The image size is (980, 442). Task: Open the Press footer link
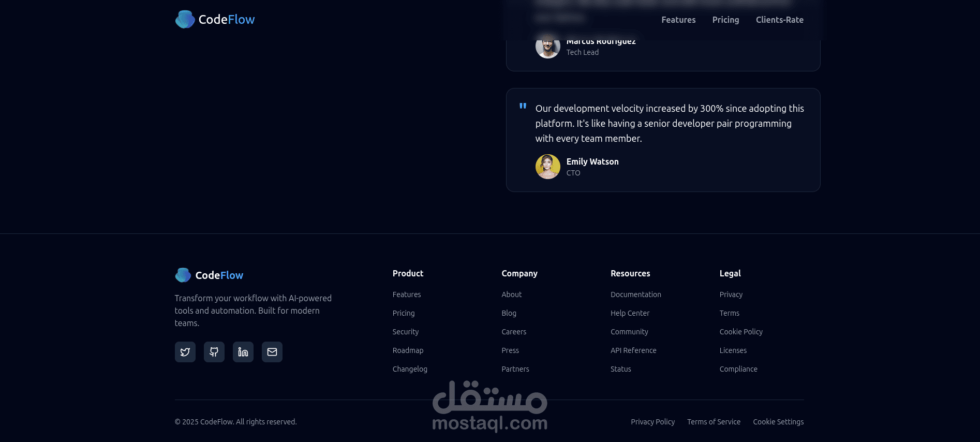coord(510,350)
